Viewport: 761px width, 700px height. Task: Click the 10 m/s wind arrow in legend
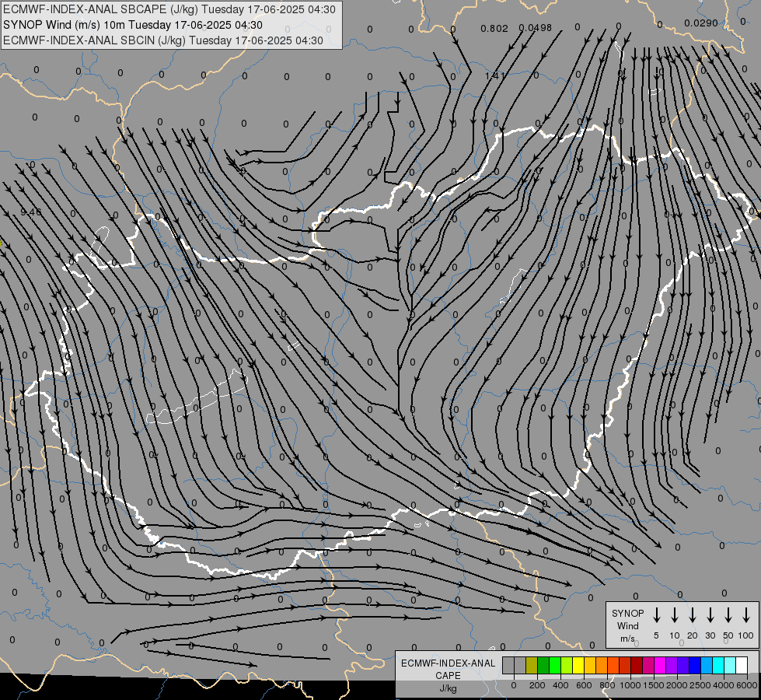click(x=675, y=615)
